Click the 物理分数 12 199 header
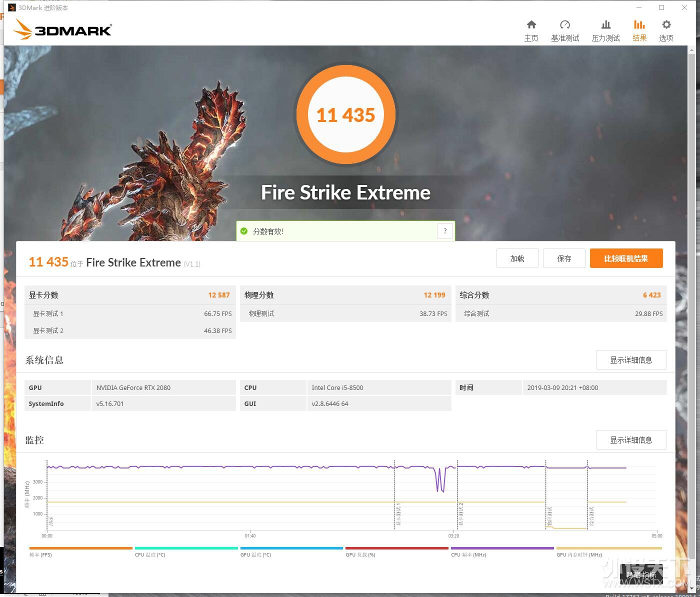This screenshot has height=597, width=700. click(x=345, y=295)
